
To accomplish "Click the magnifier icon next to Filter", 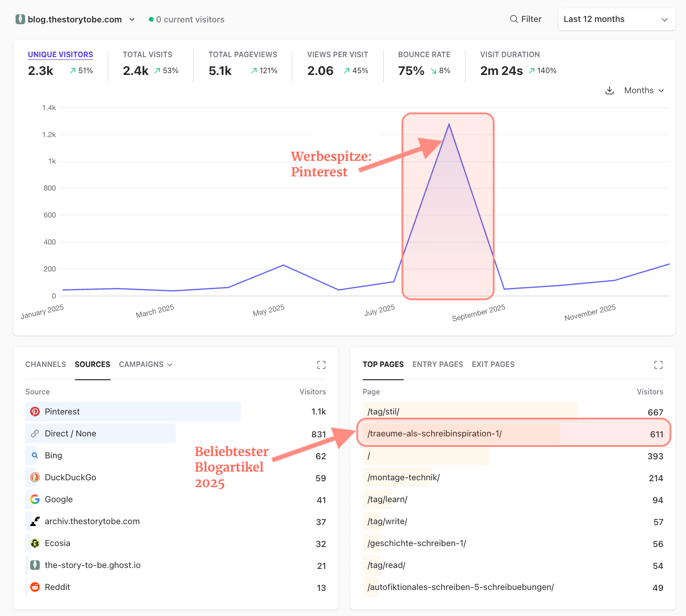I will (514, 19).
